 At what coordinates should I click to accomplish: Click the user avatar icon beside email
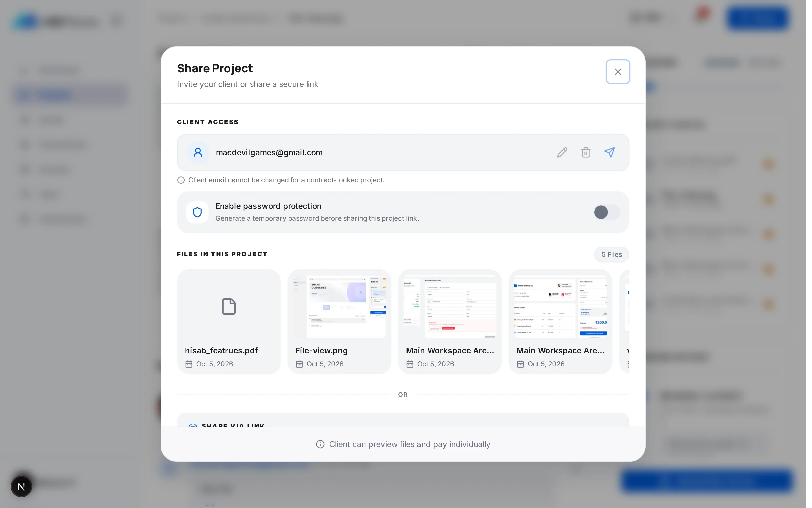[x=198, y=152]
